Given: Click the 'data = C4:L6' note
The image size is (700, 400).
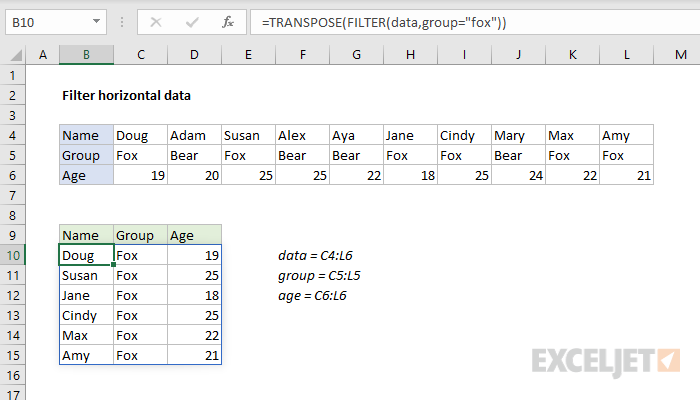Looking at the screenshot, I should (315, 255).
